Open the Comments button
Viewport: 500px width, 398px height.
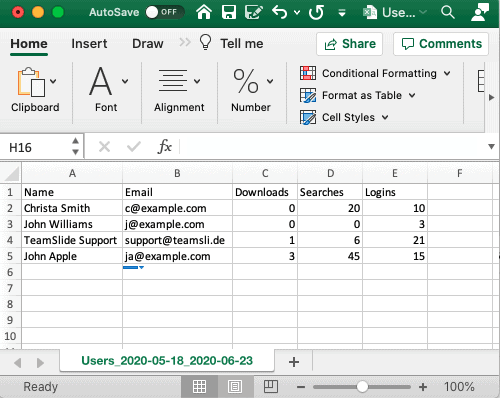tap(441, 44)
